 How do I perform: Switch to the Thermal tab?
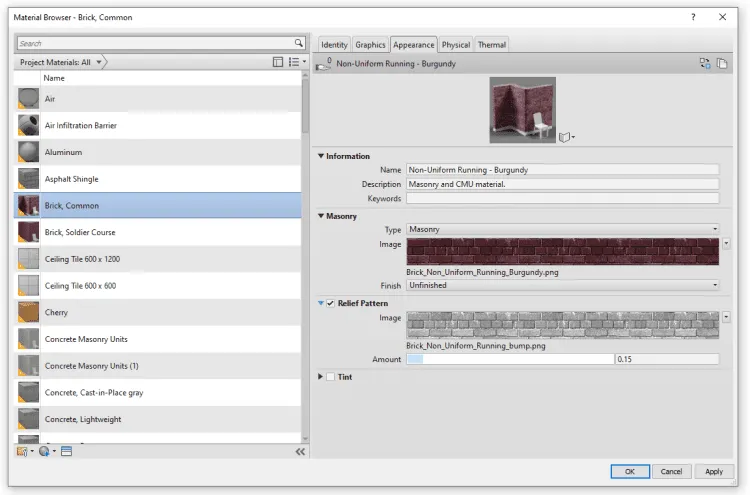point(492,44)
